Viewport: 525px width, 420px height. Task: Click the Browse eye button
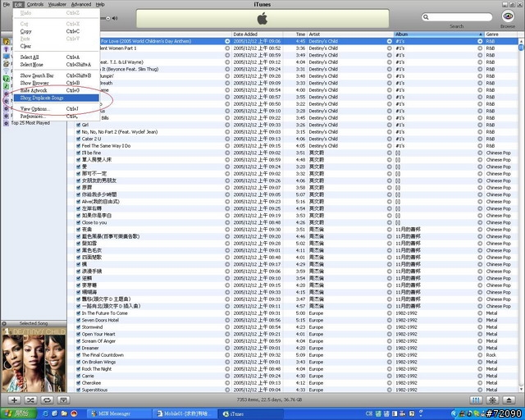pos(508,16)
